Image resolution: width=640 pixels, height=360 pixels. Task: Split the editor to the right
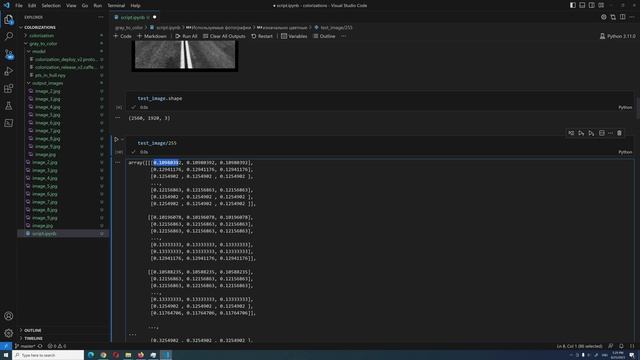(622, 17)
